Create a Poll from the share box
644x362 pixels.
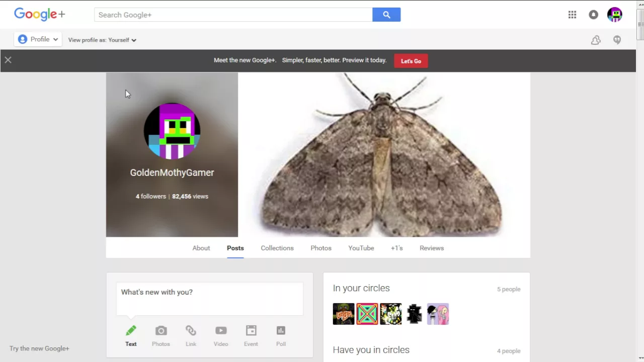pos(281,336)
